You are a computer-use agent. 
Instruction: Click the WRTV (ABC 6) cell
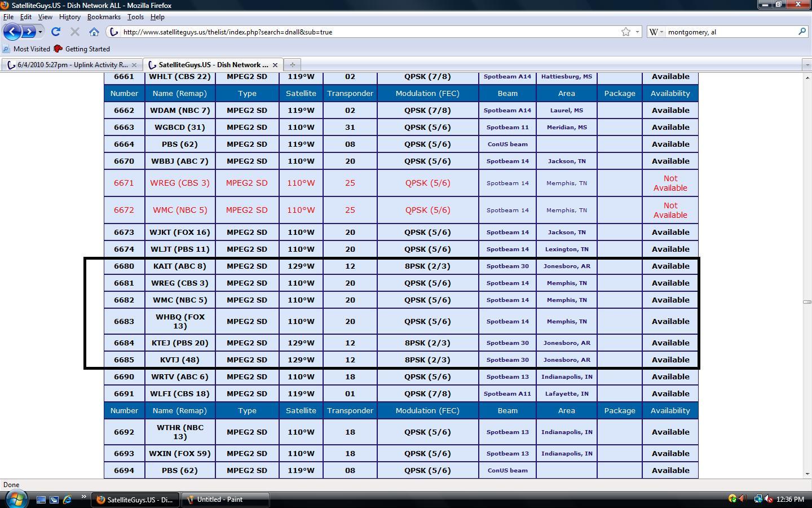coord(180,376)
